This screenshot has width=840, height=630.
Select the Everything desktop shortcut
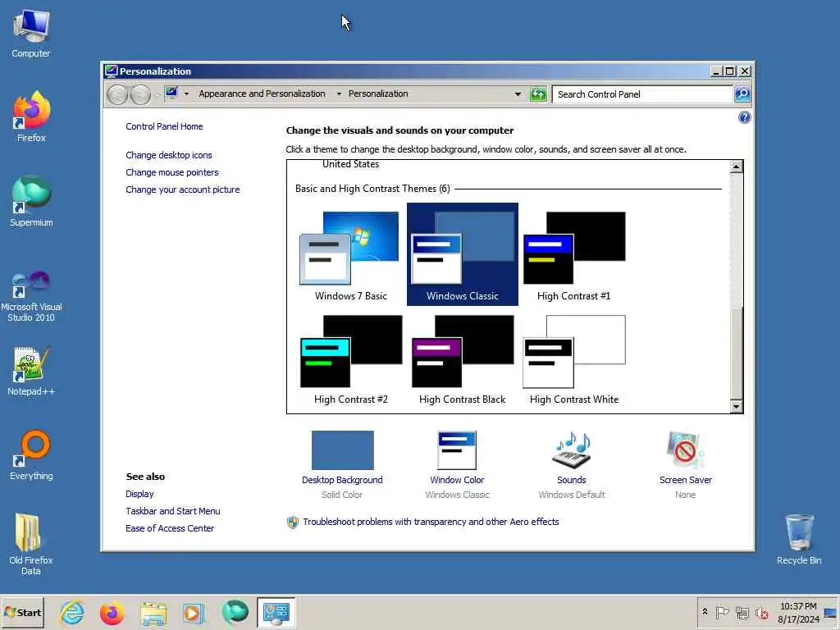(31, 455)
